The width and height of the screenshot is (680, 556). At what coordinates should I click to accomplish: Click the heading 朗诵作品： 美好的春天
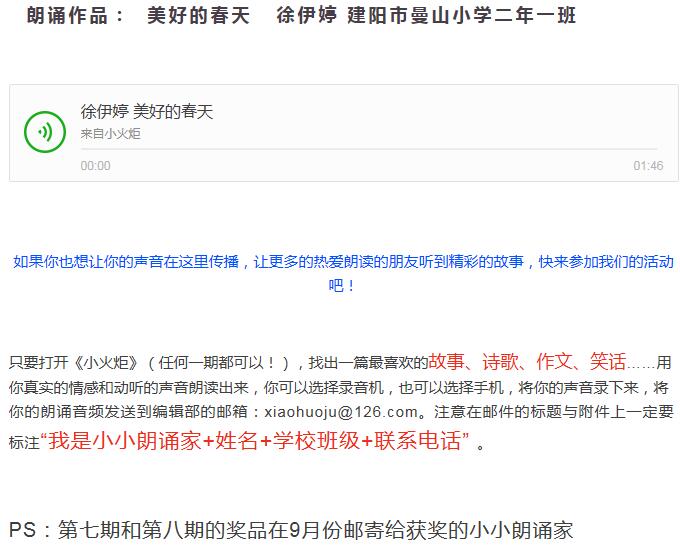click(x=138, y=16)
